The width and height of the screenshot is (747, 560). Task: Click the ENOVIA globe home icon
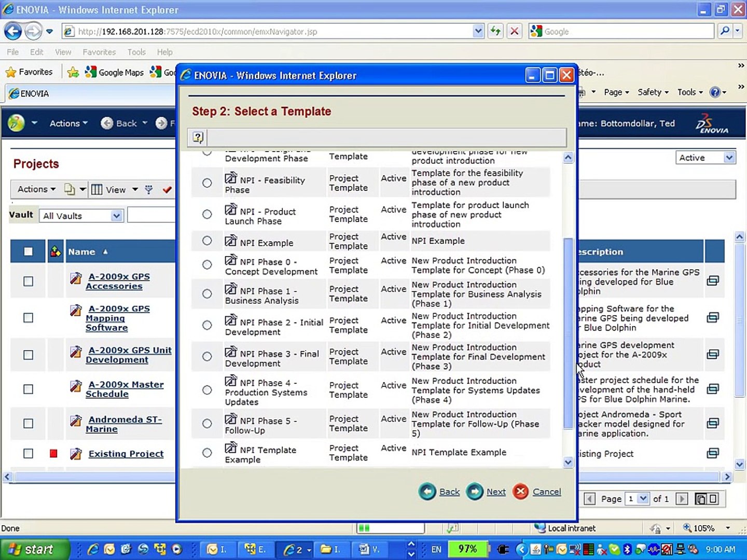16,123
